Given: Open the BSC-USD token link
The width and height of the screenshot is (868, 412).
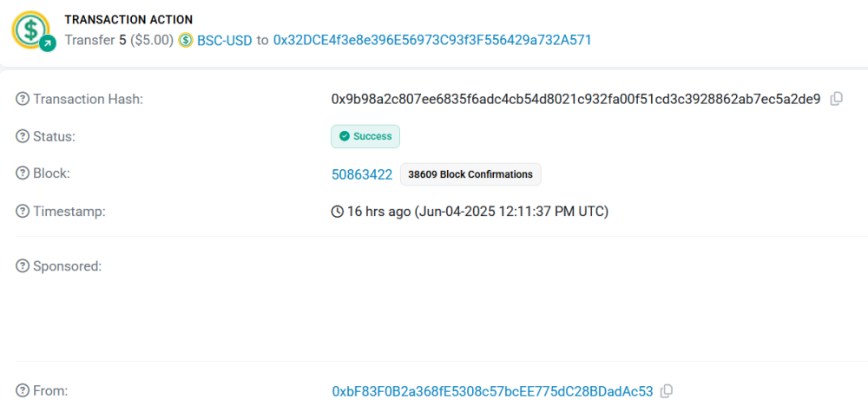Looking at the screenshot, I should point(224,41).
